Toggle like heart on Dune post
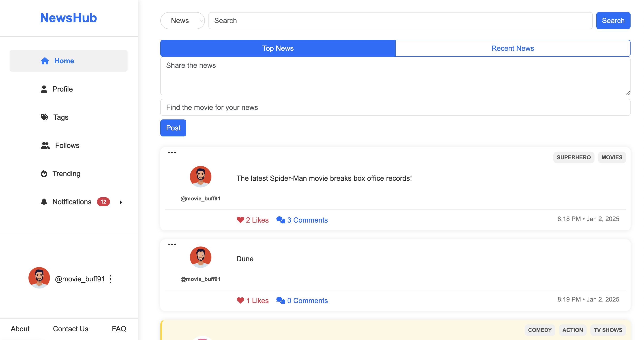Viewport: 644px width, 340px height. (x=240, y=300)
